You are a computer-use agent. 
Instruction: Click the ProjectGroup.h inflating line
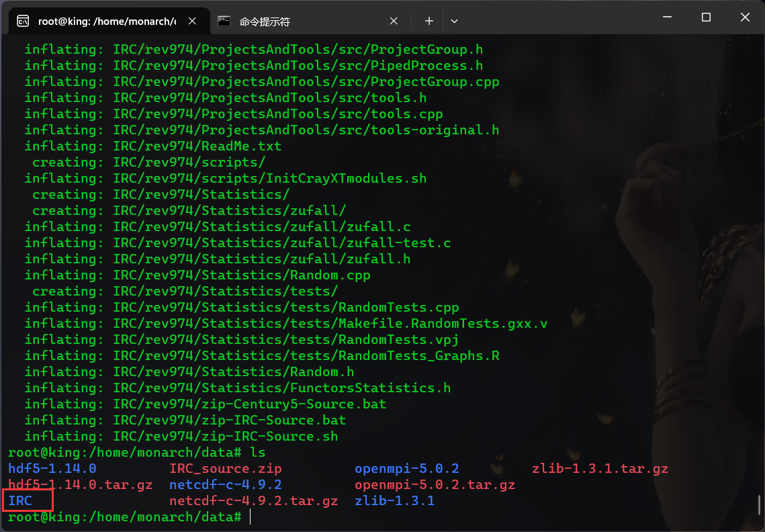click(254, 49)
